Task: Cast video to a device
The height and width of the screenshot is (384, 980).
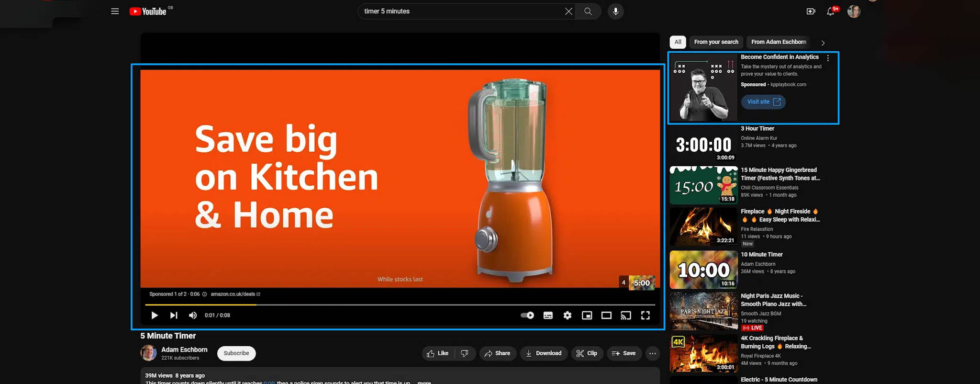Action: 625,315
